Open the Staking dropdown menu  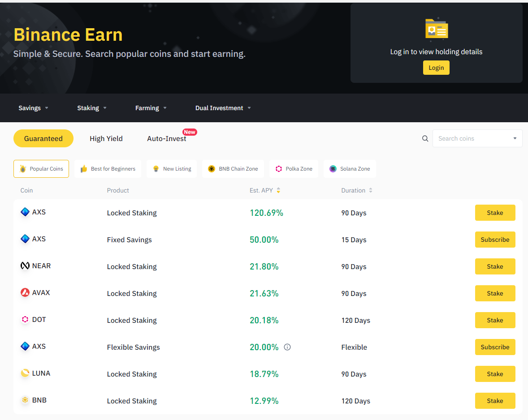[x=92, y=108]
